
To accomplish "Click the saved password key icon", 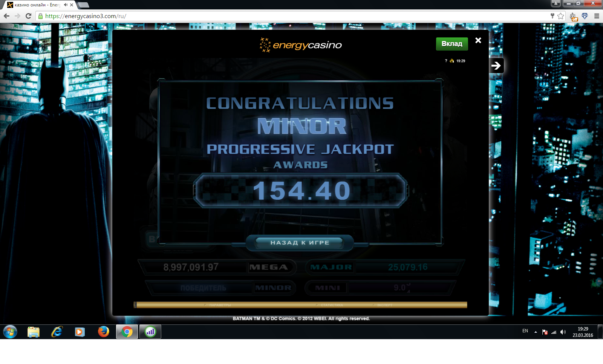I will point(552,16).
